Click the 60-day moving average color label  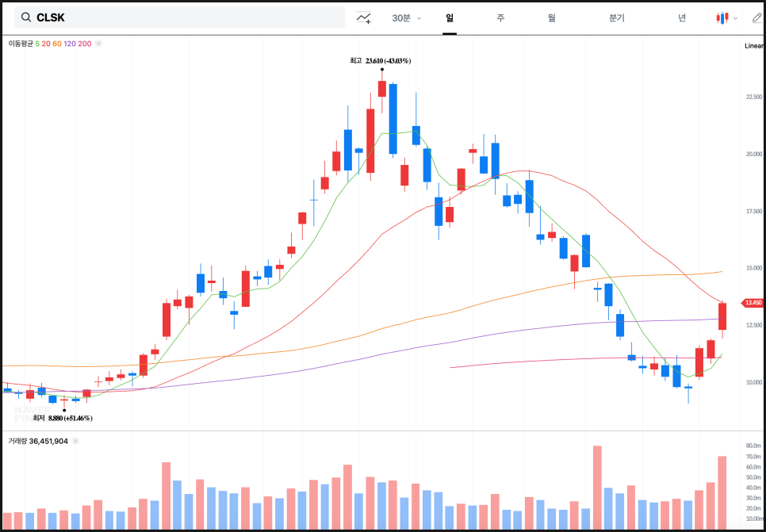click(x=57, y=44)
